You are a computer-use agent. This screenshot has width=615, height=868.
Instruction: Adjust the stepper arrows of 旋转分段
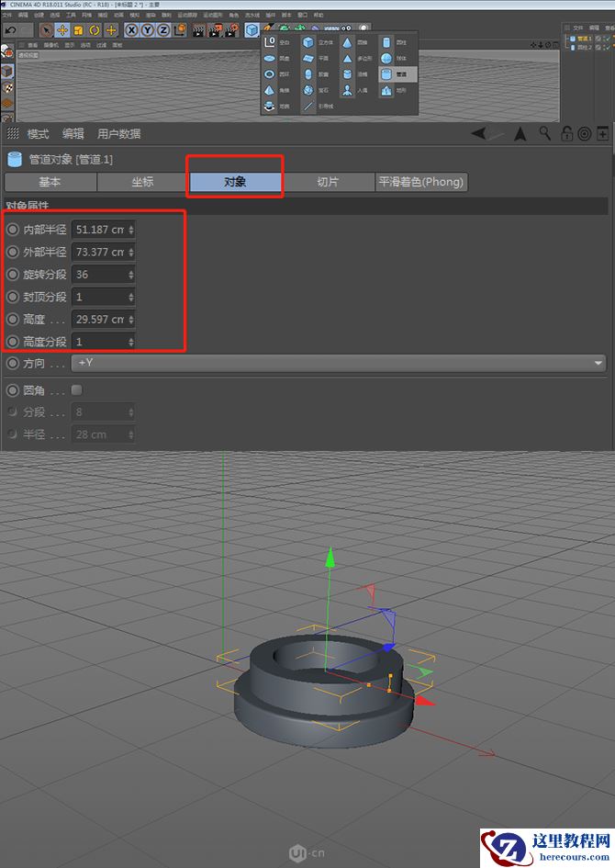(x=131, y=274)
